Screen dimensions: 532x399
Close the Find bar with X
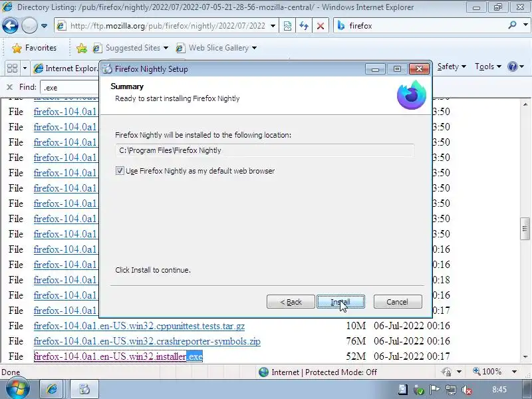[x=9, y=87]
